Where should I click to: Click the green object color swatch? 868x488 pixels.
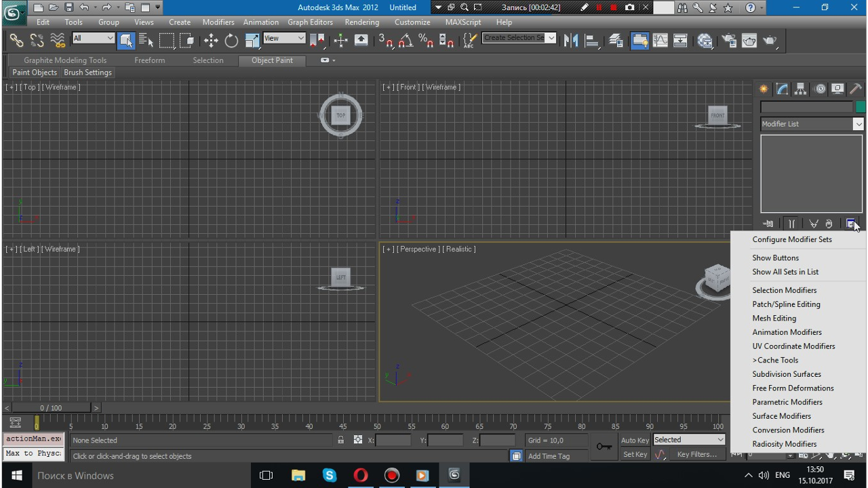tap(861, 107)
